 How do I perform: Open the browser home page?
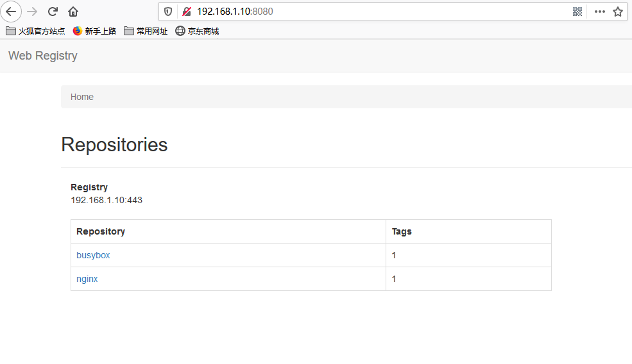tap(73, 12)
